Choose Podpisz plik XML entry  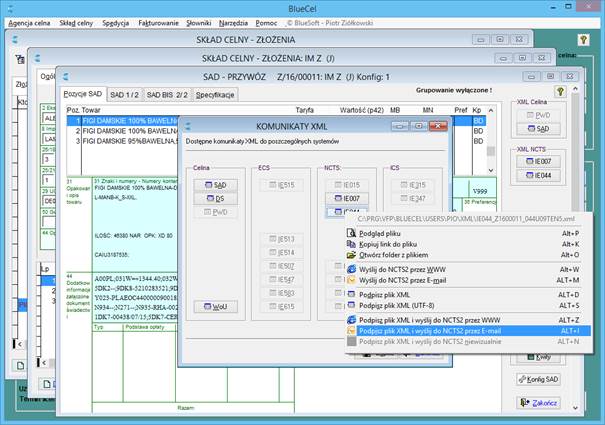click(468, 295)
